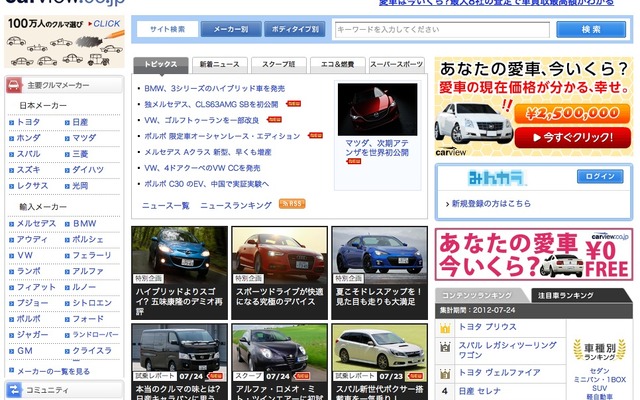Click the pink あなたの愛車 今いくら ¥0 FREE banner
This screenshot has width=640, height=400.
click(534, 254)
